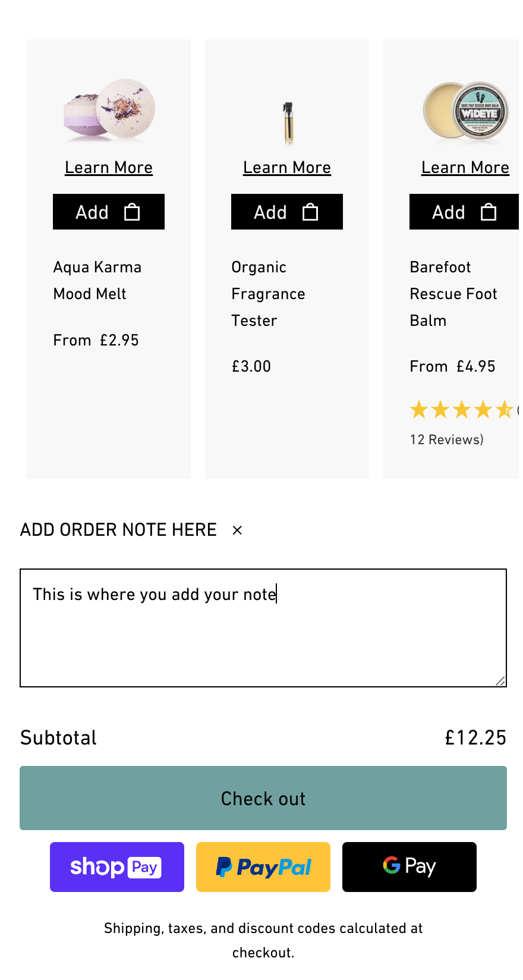Click the Wideye foot balm tin image

click(466, 110)
